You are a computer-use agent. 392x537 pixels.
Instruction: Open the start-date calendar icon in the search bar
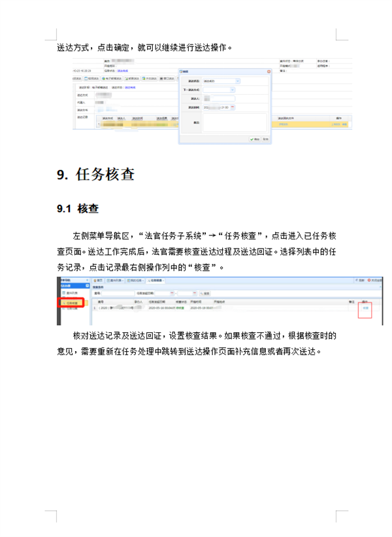point(172,294)
